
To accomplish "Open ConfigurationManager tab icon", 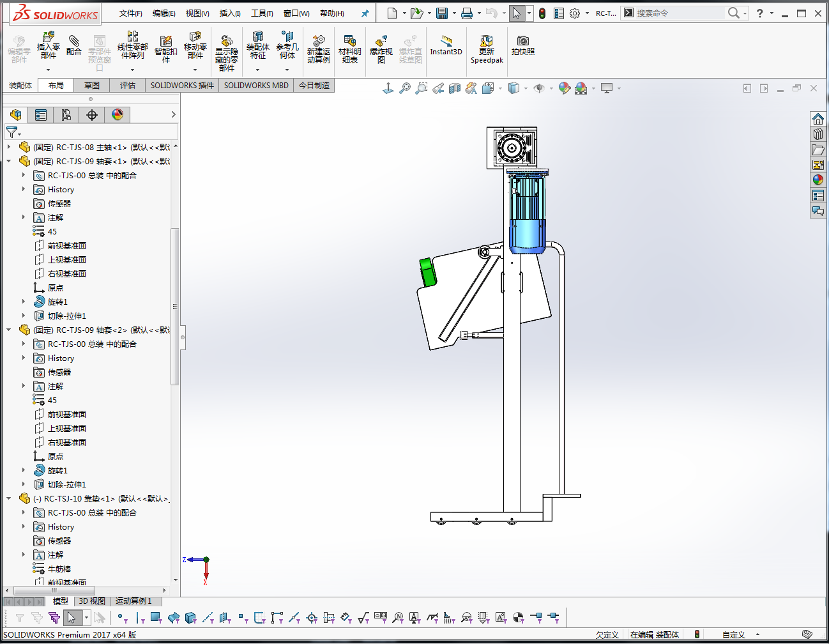I will 66,115.
